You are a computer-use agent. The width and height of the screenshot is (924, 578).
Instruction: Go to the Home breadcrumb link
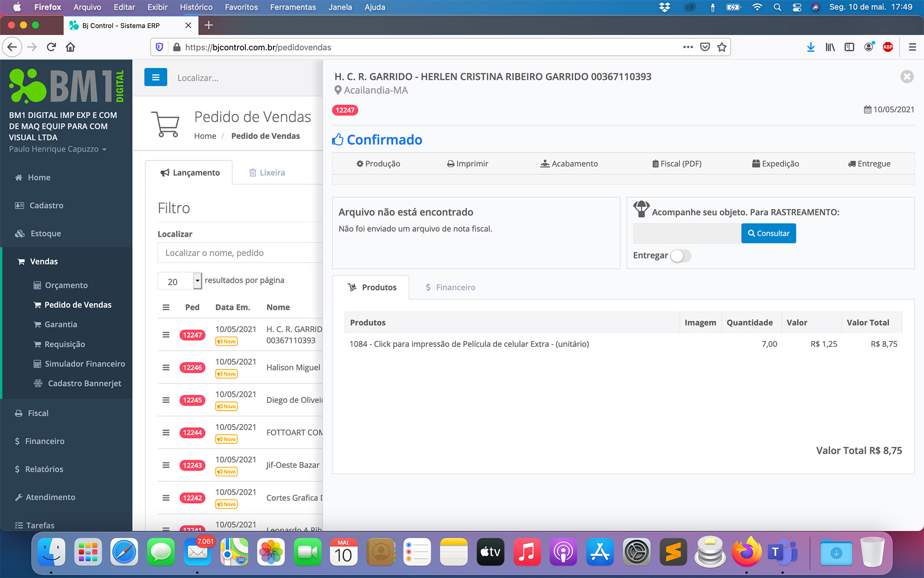tap(205, 136)
